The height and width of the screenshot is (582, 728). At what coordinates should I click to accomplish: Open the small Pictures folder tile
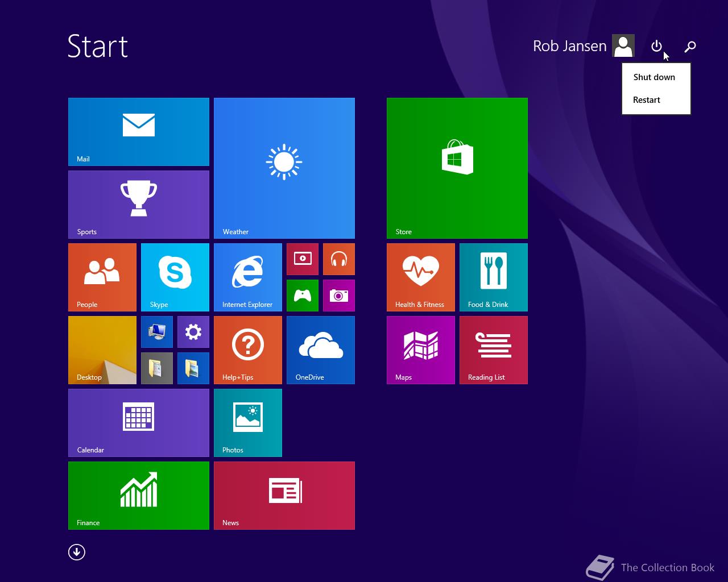[193, 368]
